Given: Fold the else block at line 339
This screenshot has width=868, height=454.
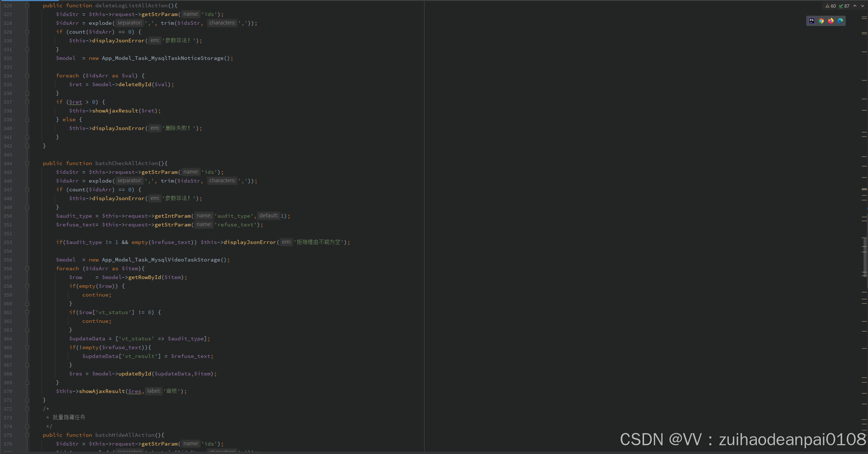Looking at the screenshot, I should (x=27, y=119).
